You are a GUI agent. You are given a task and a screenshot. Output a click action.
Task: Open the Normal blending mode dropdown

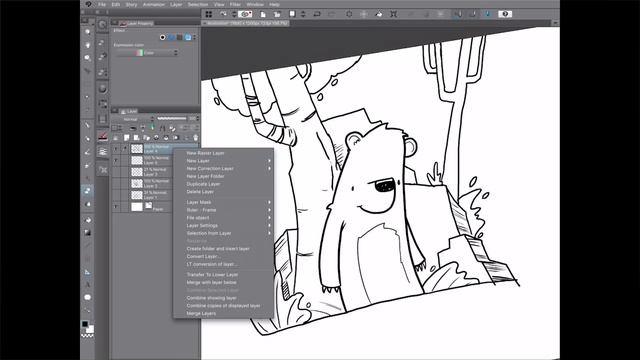pyautogui.click(x=134, y=119)
